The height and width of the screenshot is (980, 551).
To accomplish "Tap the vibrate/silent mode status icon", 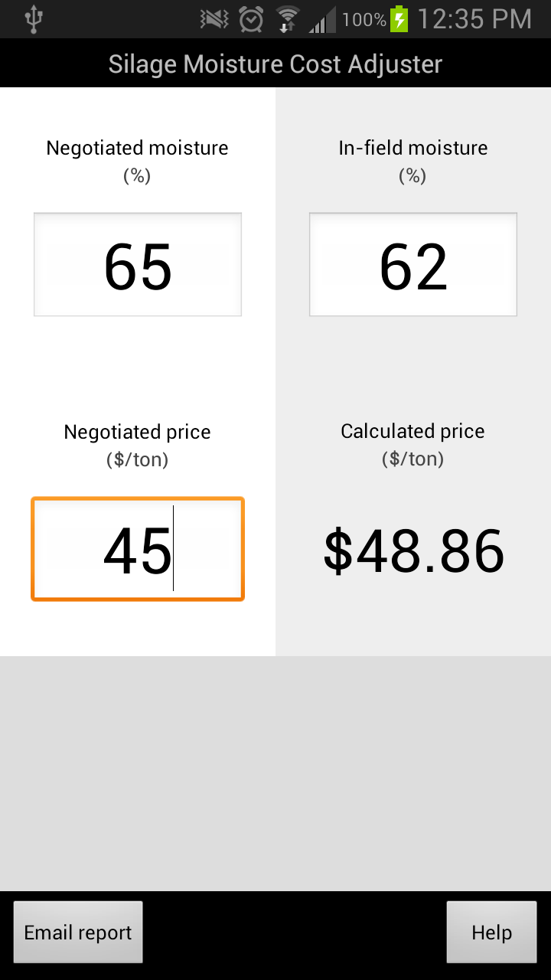I will tap(215, 19).
